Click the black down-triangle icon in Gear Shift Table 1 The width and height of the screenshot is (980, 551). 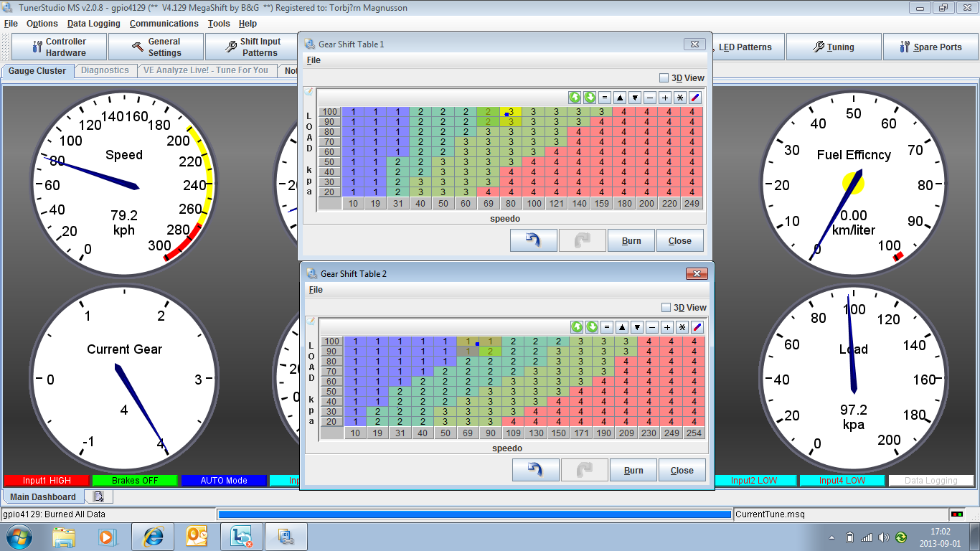[635, 98]
